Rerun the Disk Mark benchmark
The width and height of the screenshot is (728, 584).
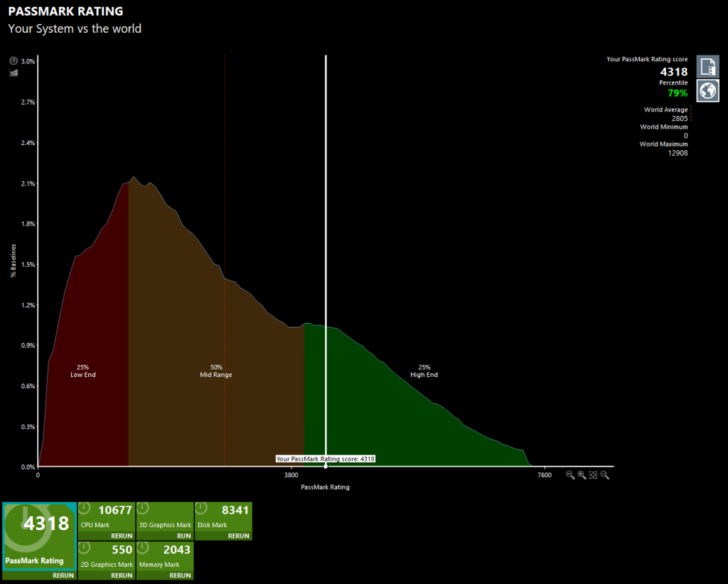click(x=238, y=536)
